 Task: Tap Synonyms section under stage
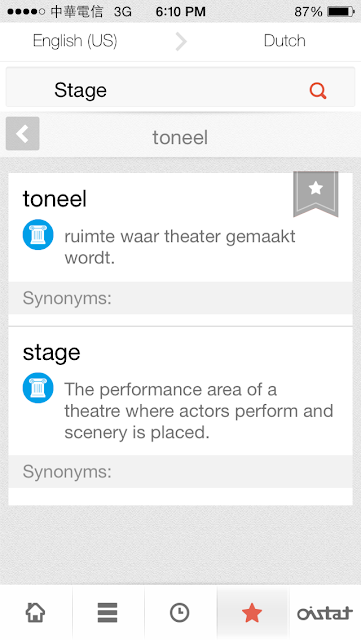click(180, 471)
